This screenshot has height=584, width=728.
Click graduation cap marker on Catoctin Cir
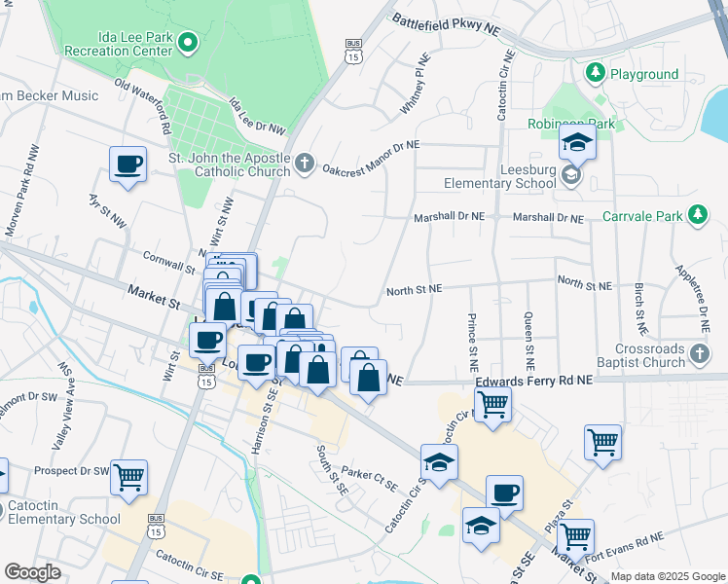click(x=439, y=461)
